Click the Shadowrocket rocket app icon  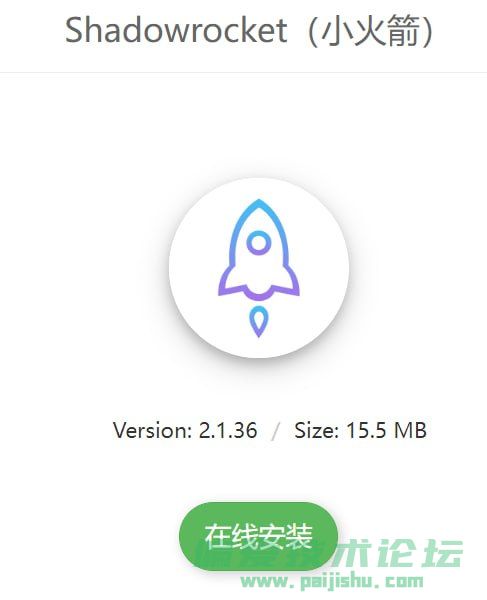coord(259,268)
